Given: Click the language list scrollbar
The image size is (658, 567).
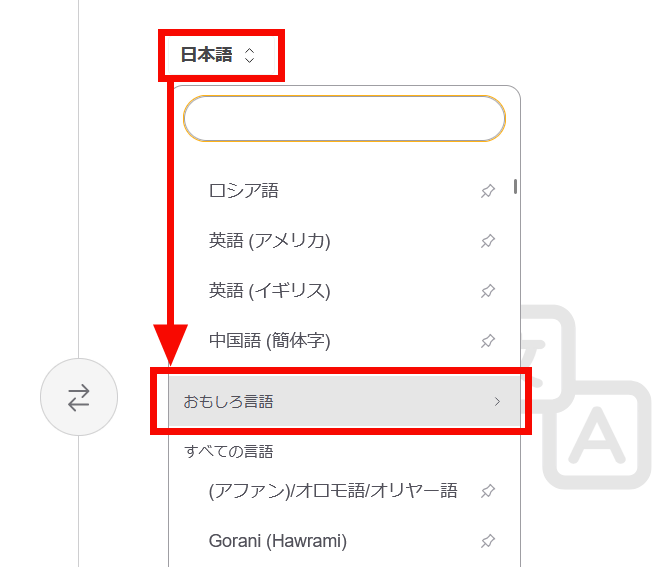Looking at the screenshot, I should (x=515, y=186).
